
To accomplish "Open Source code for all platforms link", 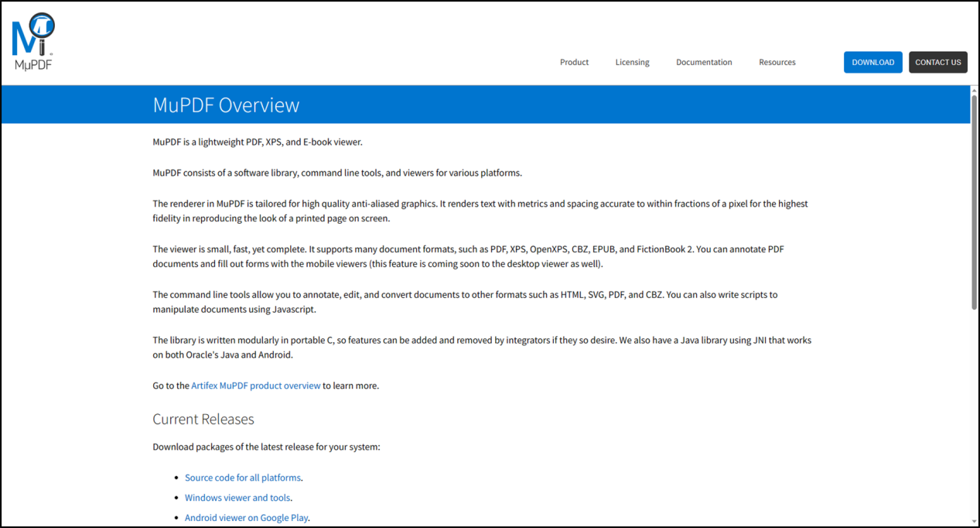I will (x=243, y=478).
